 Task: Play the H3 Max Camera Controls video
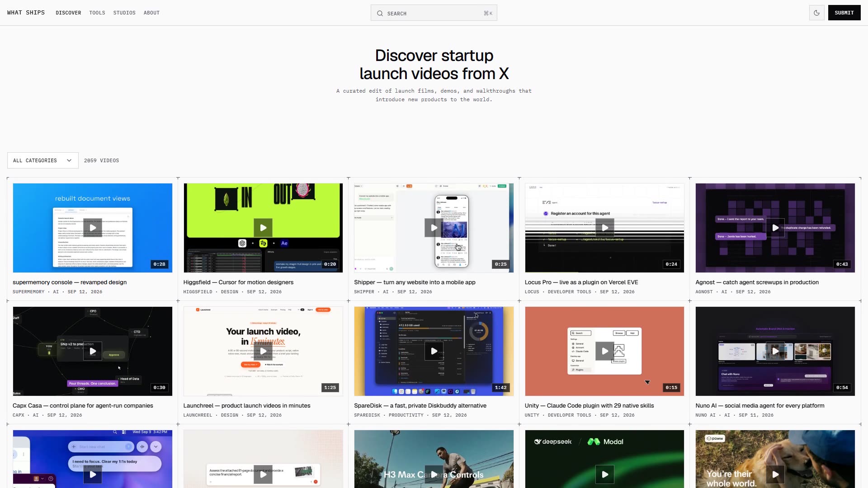[x=434, y=474]
